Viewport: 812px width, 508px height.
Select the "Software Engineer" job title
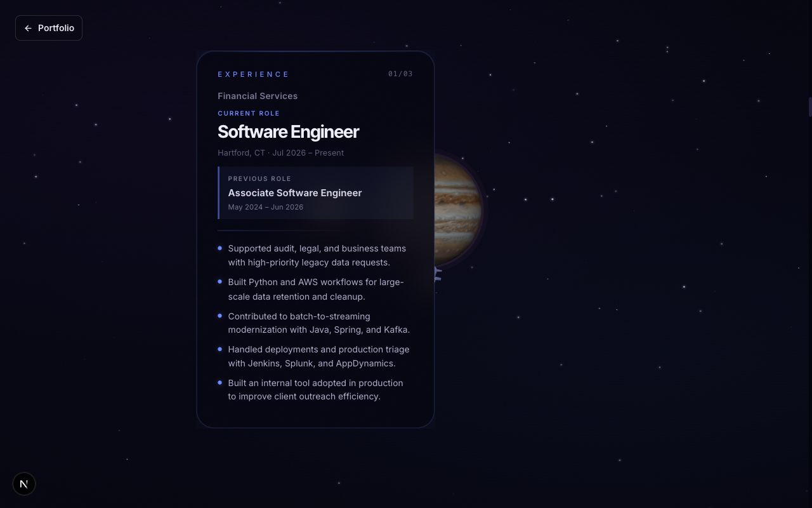pyautogui.click(x=288, y=131)
